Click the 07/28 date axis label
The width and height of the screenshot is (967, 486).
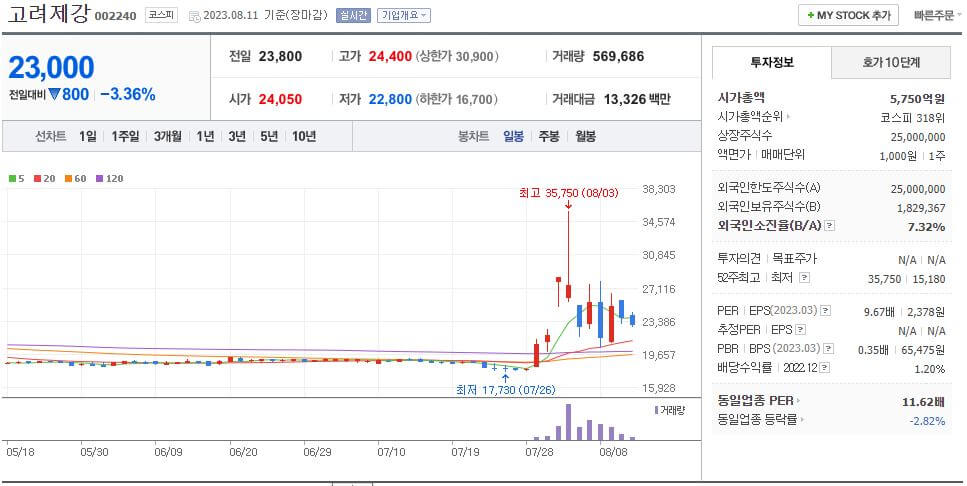(539, 451)
